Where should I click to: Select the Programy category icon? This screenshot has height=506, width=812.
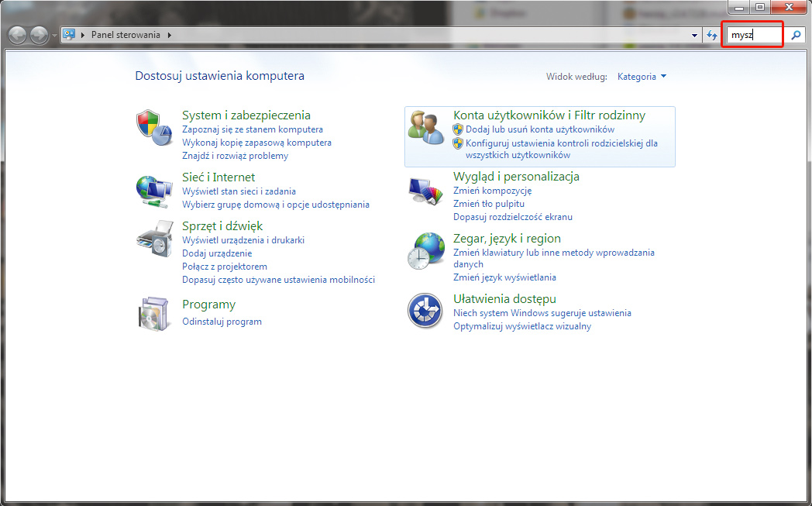(x=153, y=312)
